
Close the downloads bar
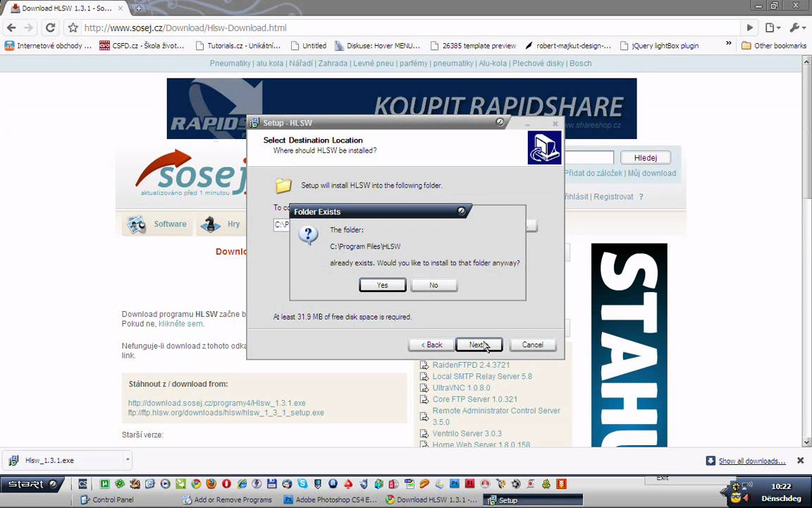800,460
